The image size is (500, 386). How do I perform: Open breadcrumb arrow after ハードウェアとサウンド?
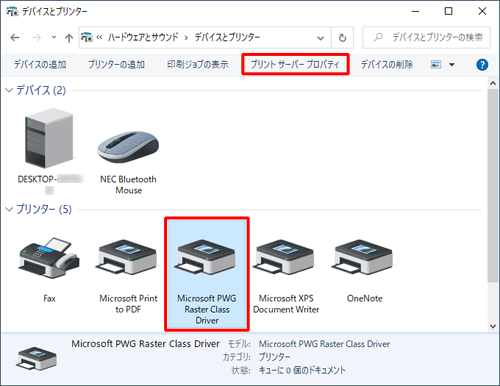(x=186, y=37)
